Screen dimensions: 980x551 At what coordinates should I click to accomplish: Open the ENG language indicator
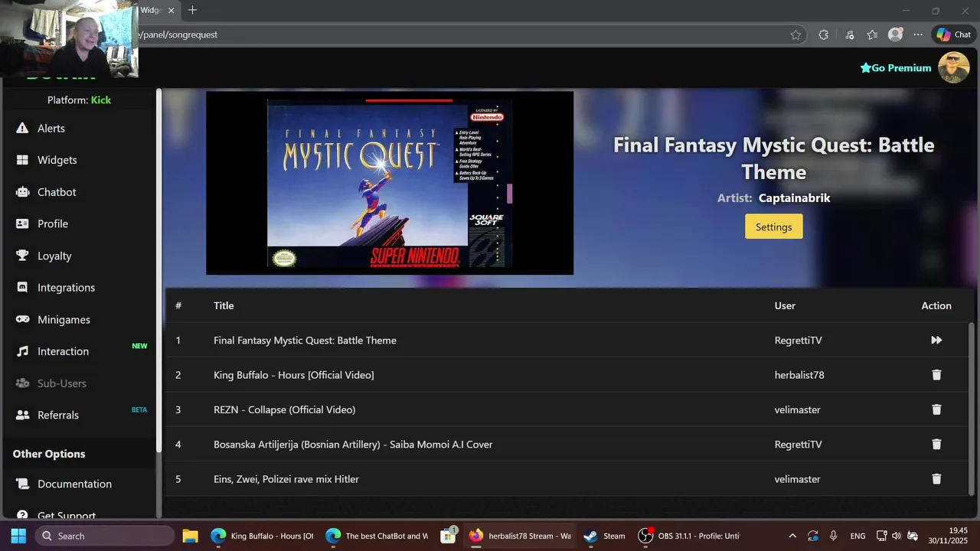click(x=857, y=536)
